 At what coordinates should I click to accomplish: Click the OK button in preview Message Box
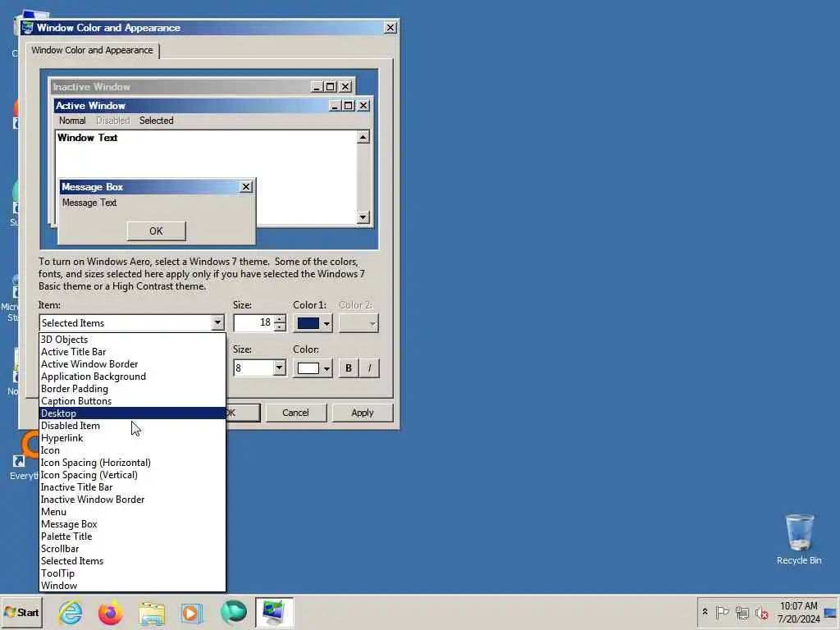pyautogui.click(x=157, y=231)
